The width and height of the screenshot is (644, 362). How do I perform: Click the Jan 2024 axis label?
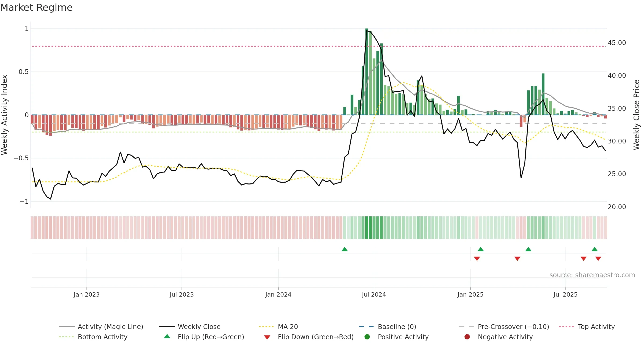point(278,294)
